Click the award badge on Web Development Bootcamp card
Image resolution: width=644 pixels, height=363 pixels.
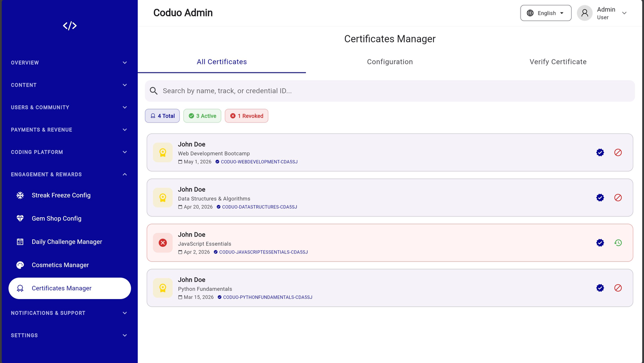163,152
